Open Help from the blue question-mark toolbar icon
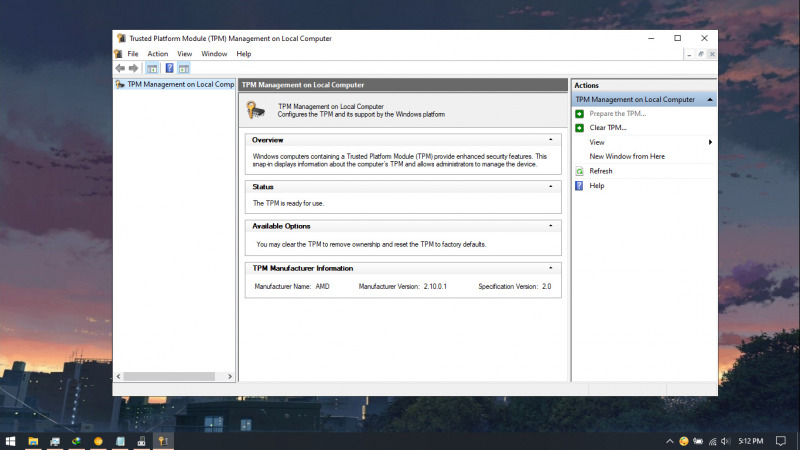The image size is (800, 450). click(x=169, y=68)
